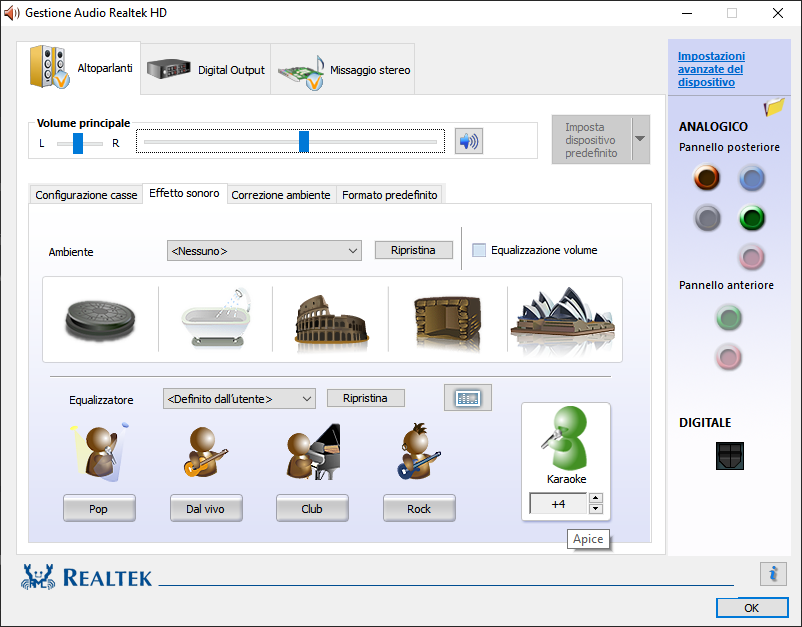
Task: Apply the Dal vivo equalizer preset button
Action: (x=206, y=508)
